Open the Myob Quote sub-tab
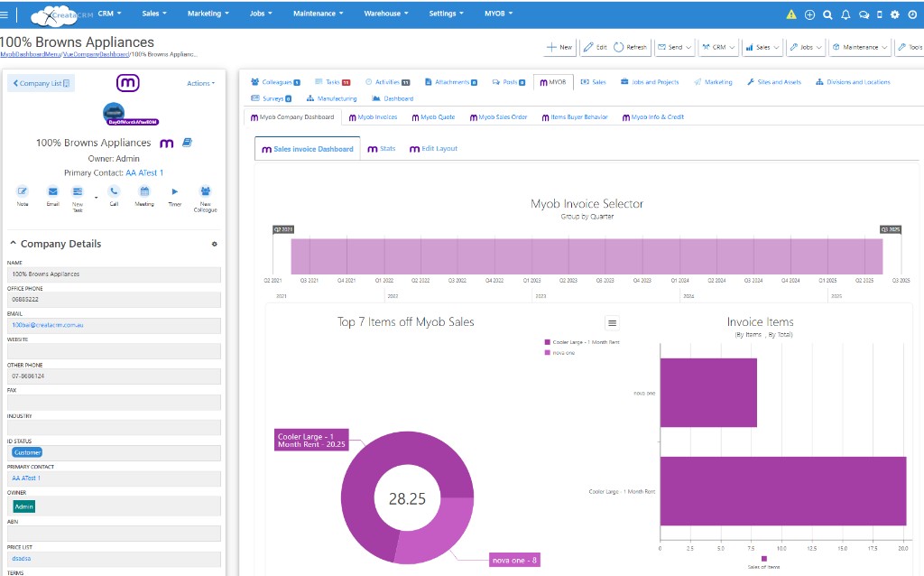The image size is (924, 576). [433, 117]
